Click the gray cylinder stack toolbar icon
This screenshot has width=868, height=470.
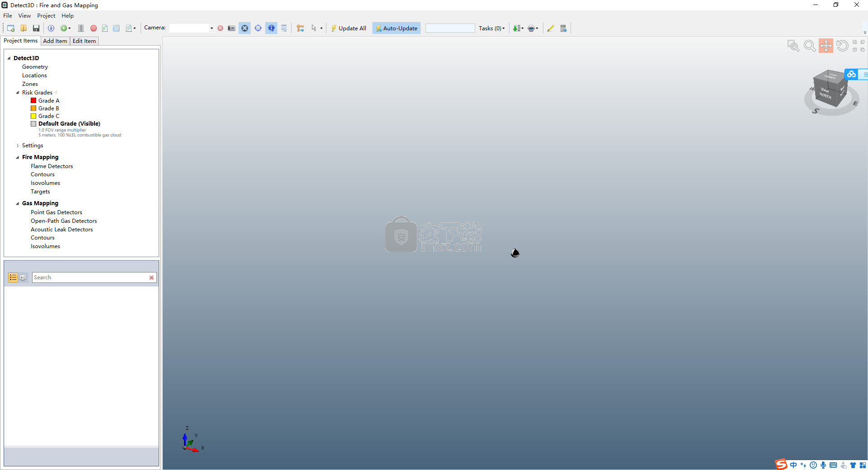click(x=81, y=28)
